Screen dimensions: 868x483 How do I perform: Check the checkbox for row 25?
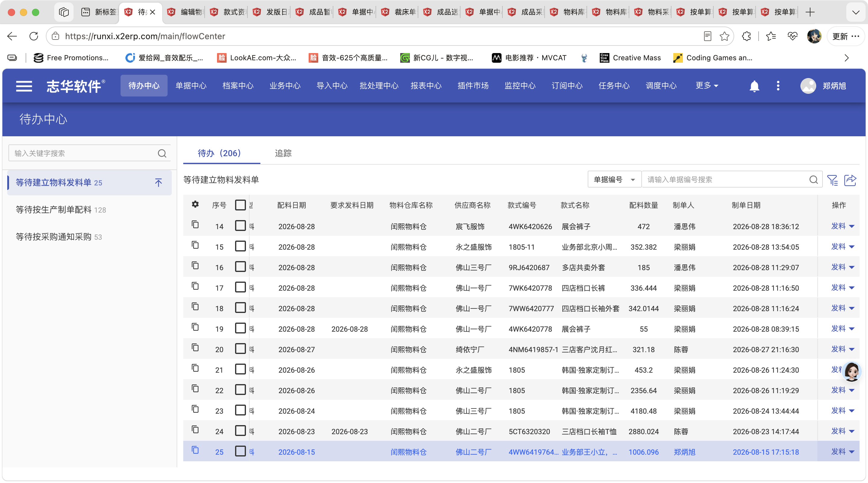tap(240, 451)
